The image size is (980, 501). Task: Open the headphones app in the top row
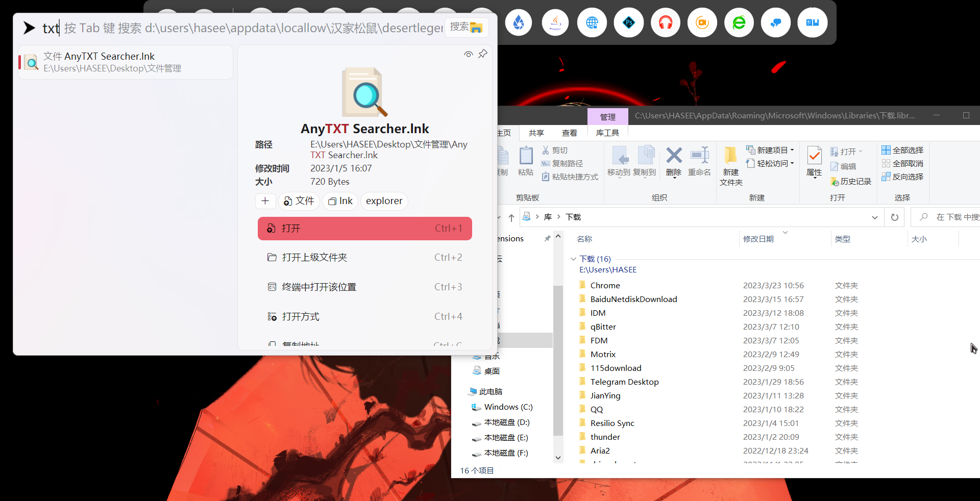[x=665, y=22]
